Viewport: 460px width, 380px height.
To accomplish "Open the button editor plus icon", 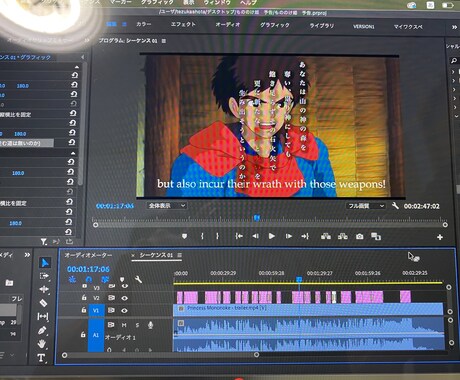I will click(x=440, y=237).
